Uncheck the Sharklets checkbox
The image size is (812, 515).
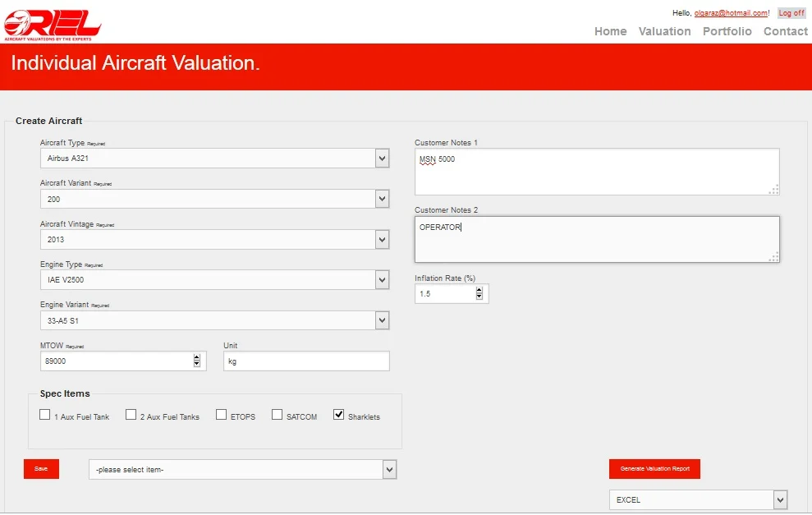click(339, 415)
